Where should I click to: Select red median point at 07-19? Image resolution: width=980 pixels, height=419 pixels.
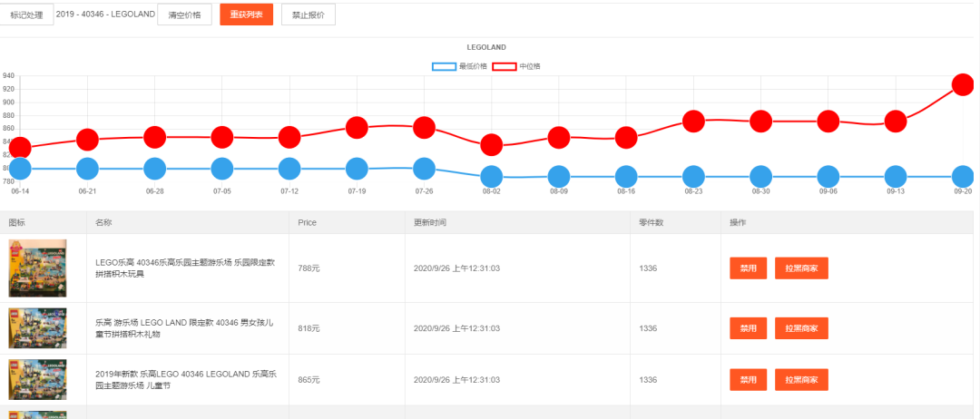357,127
